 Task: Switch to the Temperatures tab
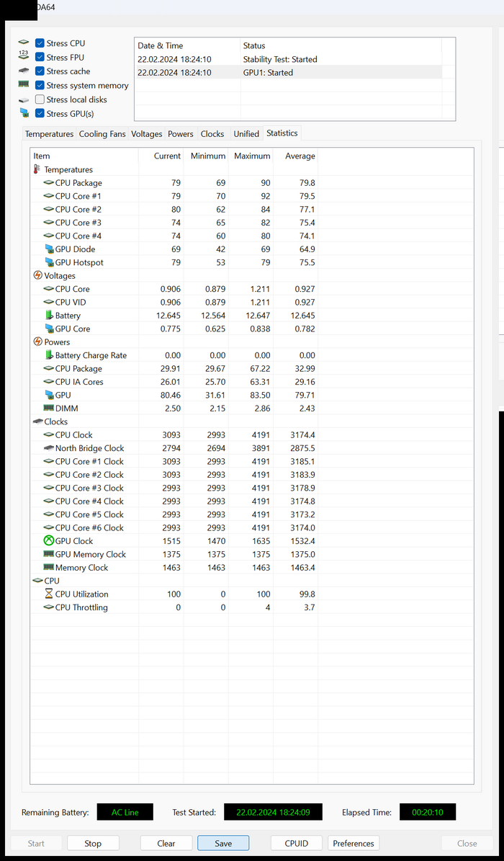[50, 134]
